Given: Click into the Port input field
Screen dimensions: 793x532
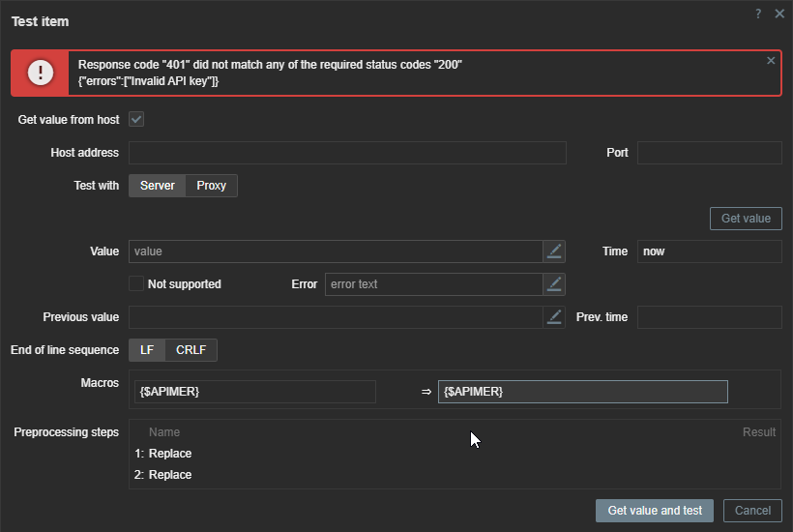Looking at the screenshot, I should 709,153.
